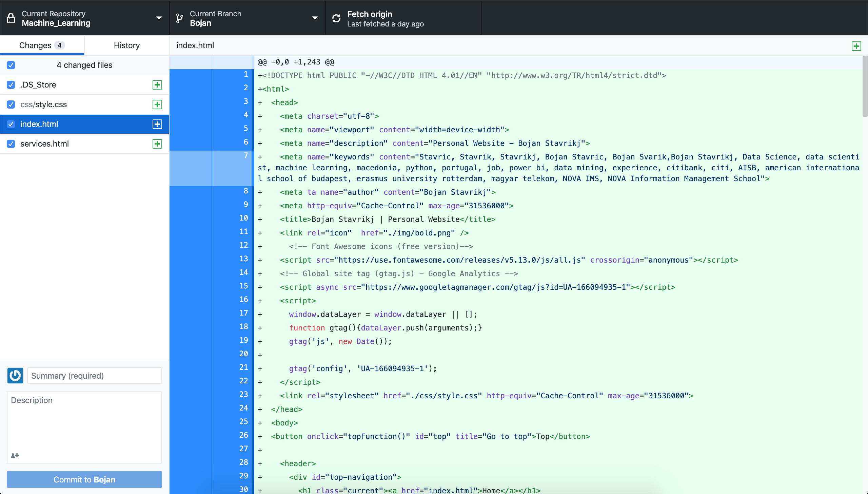Click Fetch origin button
This screenshot has height=494, width=868.
[x=403, y=18]
